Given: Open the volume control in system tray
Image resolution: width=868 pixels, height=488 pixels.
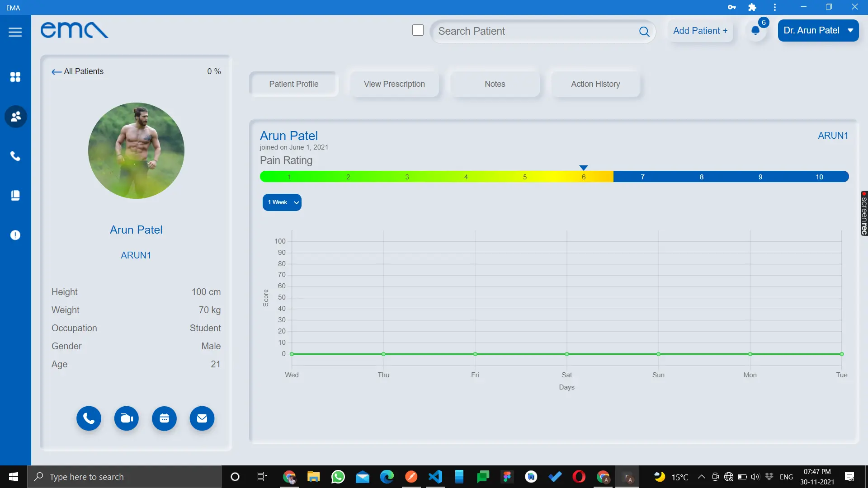Looking at the screenshot, I should point(755,477).
